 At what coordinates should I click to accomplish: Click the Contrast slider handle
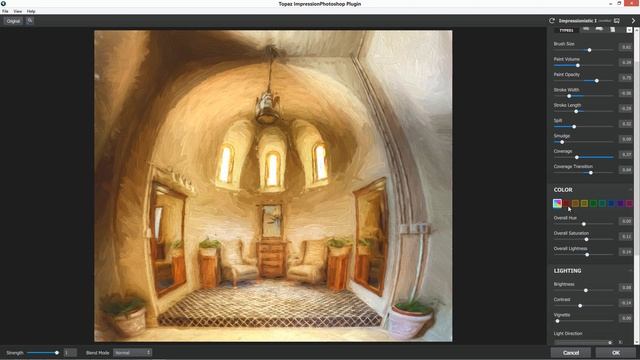(580, 306)
